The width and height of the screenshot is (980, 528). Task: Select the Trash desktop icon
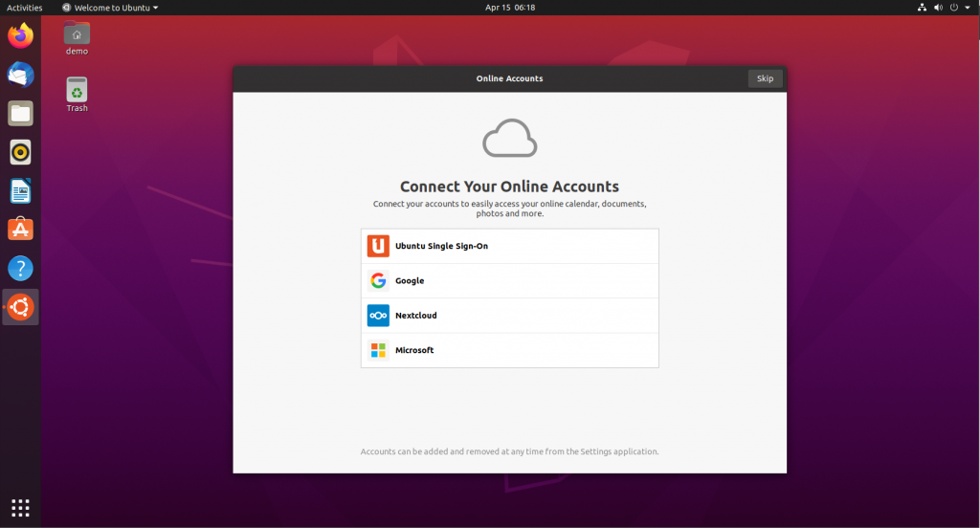pyautogui.click(x=77, y=95)
